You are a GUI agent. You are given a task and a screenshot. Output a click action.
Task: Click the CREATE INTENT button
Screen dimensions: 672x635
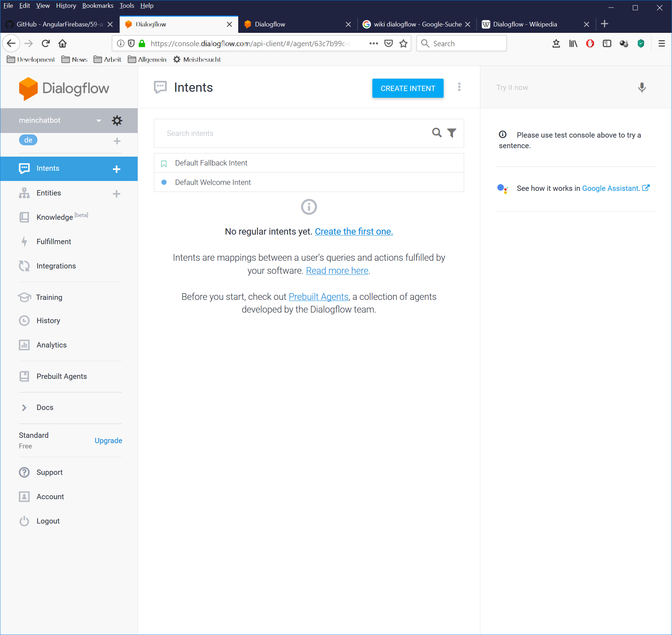(408, 88)
